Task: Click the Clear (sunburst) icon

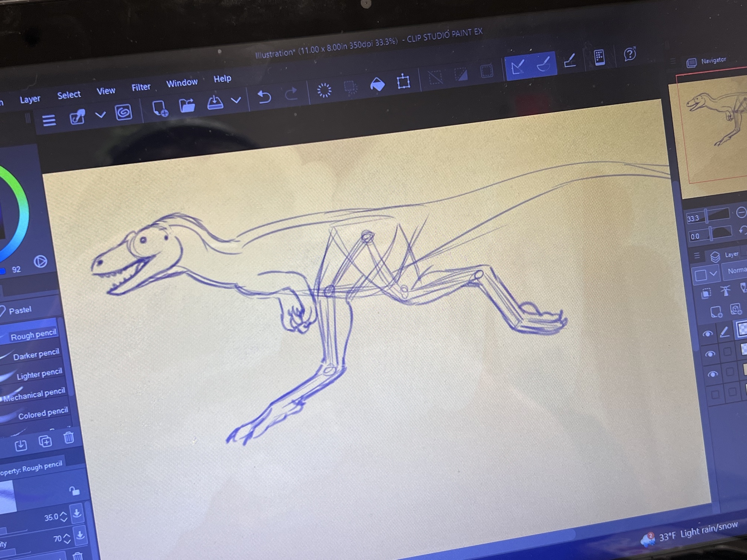Action: 324,90
